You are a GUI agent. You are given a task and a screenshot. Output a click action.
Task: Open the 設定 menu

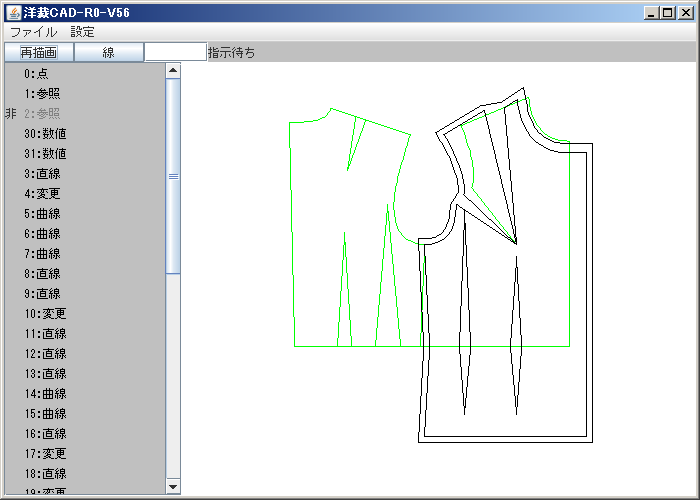coord(83,32)
